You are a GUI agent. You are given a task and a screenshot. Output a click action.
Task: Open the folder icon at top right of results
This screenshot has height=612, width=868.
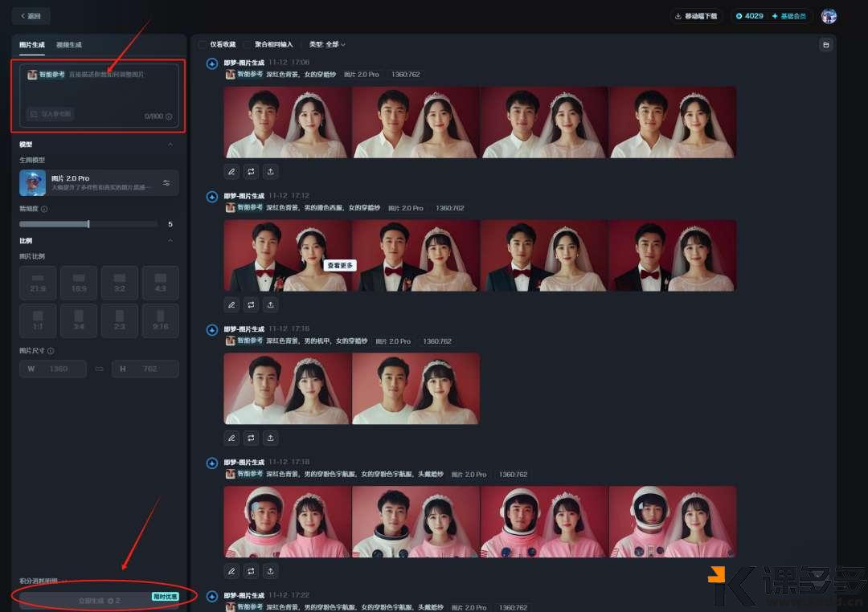click(825, 45)
